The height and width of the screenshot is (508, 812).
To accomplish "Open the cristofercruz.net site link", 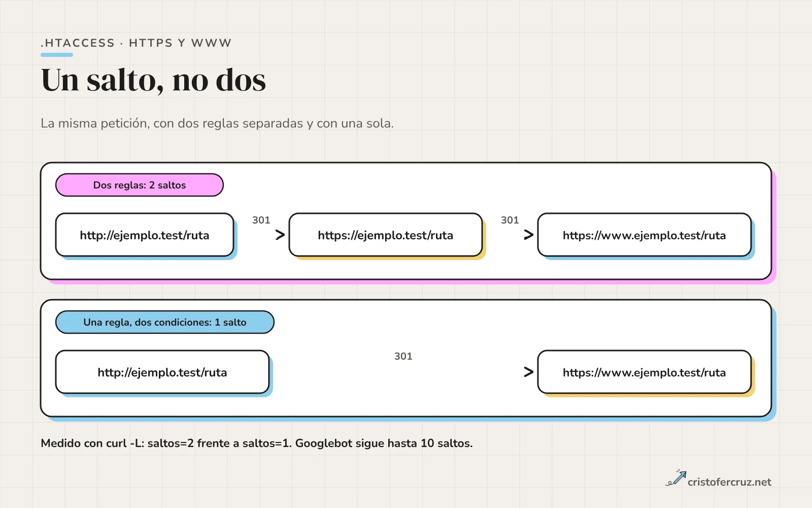I will coord(729,482).
